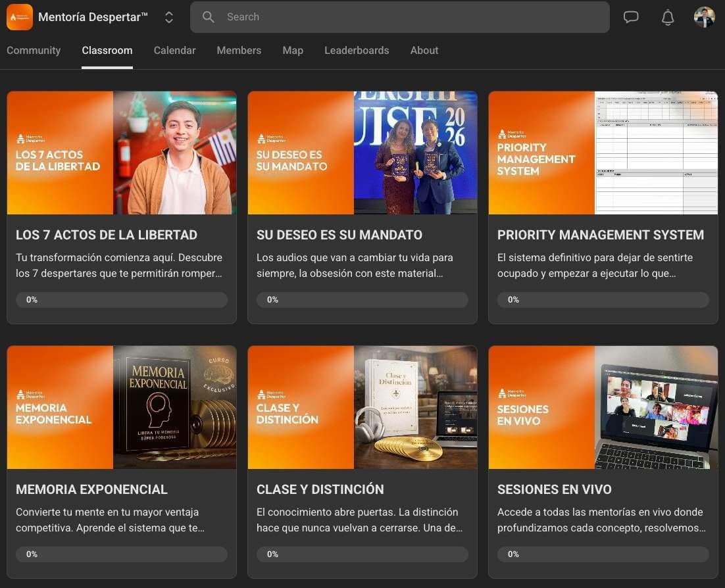The width and height of the screenshot is (725, 588).
Task: Click the SESIONES EN VIVO title
Action: [555, 489]
